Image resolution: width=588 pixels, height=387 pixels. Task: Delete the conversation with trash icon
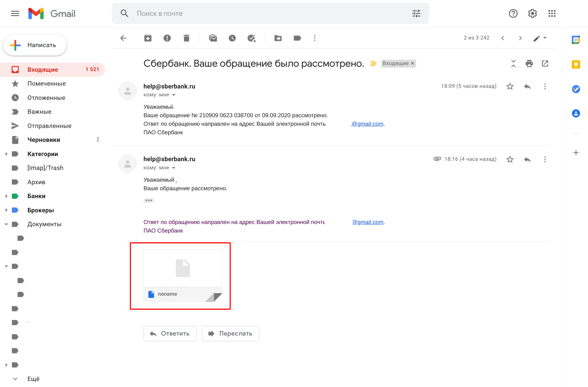186,38
